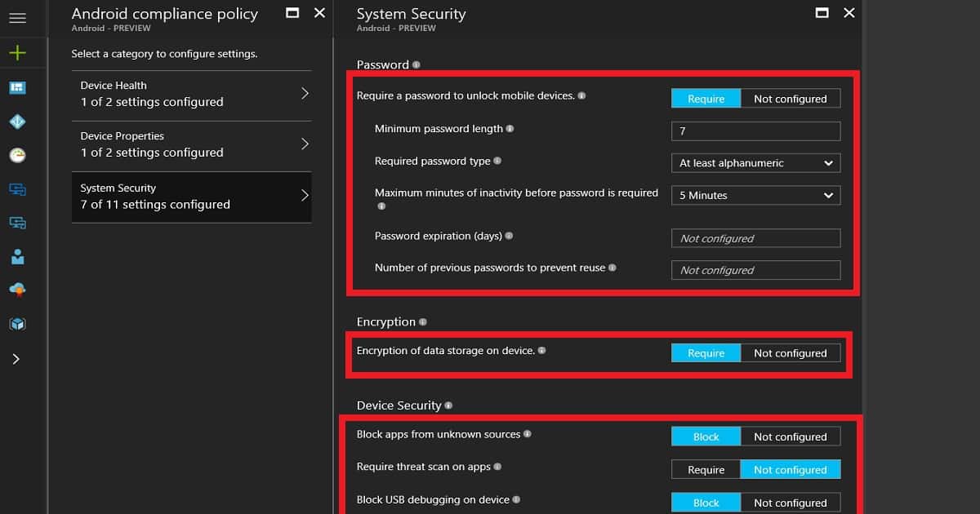980x514 pixels.
Task: Set password to unlock devices to Require
Action: 706,99
